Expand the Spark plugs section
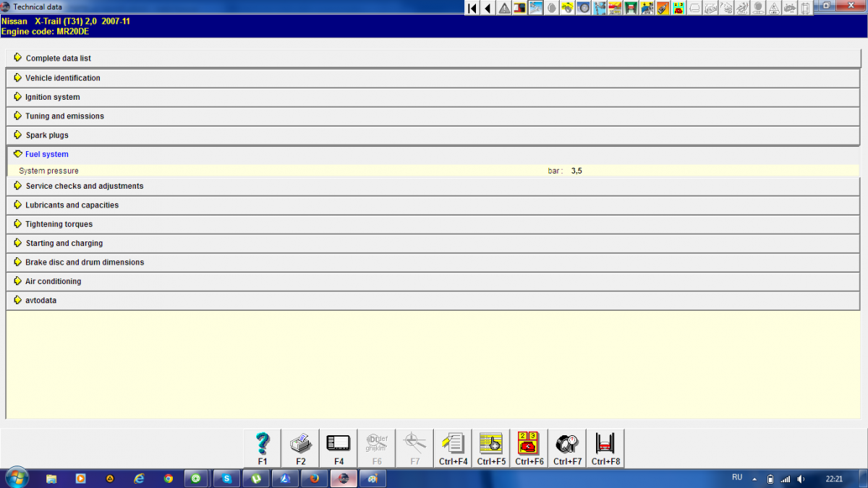The image size is (868, 488). point(433,135)
